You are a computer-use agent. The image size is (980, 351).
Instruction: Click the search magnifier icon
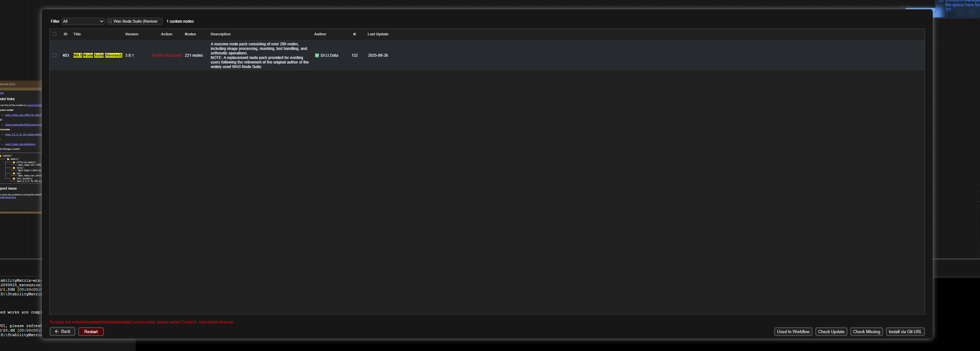(x=110, y=21)
